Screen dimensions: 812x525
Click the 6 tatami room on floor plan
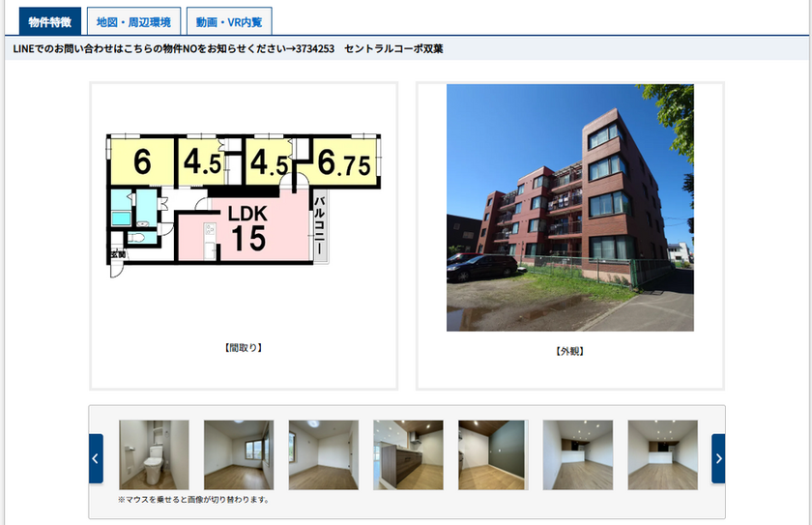click(141, 162)
